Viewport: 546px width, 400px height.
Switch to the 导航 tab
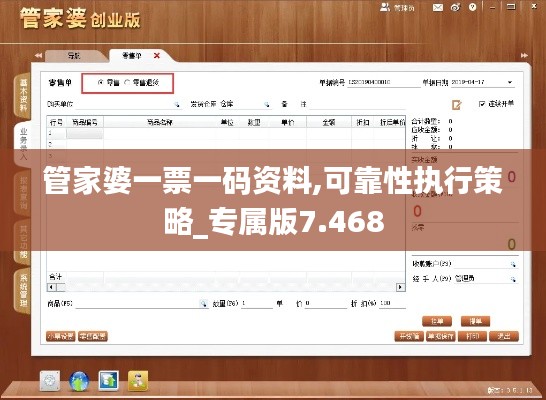(74, 56)
